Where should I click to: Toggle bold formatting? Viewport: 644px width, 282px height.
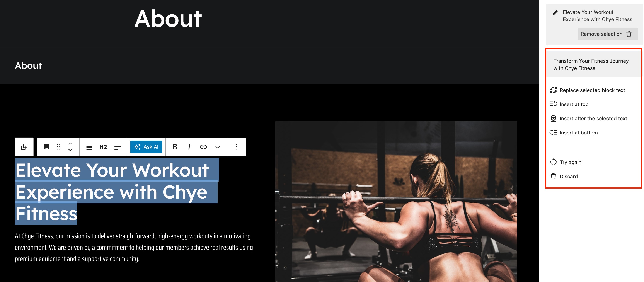[175, 147]
